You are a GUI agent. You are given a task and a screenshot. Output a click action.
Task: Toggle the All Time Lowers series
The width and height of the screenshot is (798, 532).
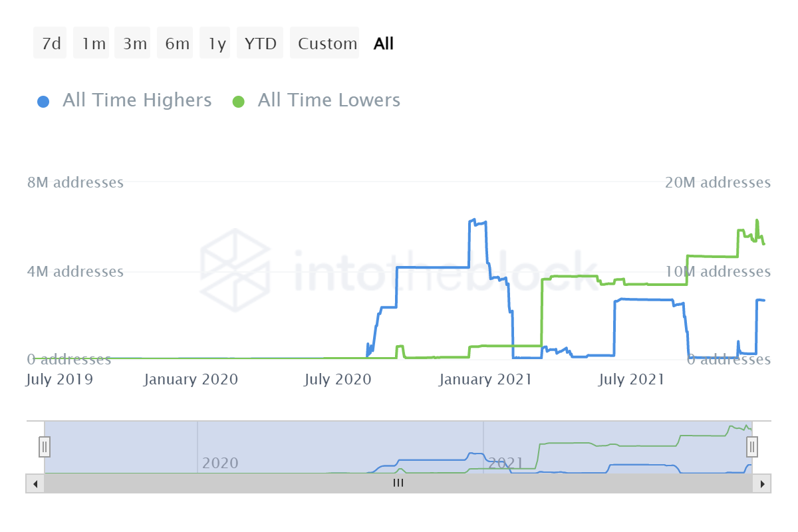click(x=329, y=100)
